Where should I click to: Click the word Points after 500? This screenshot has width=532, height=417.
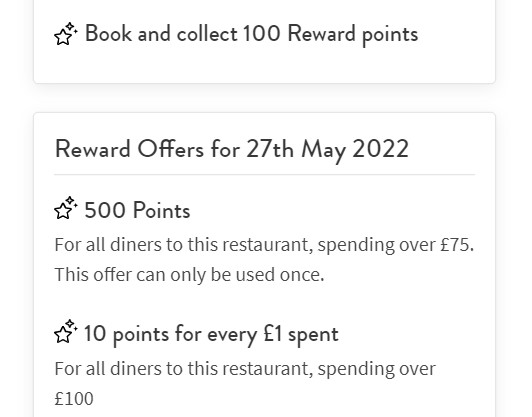click(162, 210)
